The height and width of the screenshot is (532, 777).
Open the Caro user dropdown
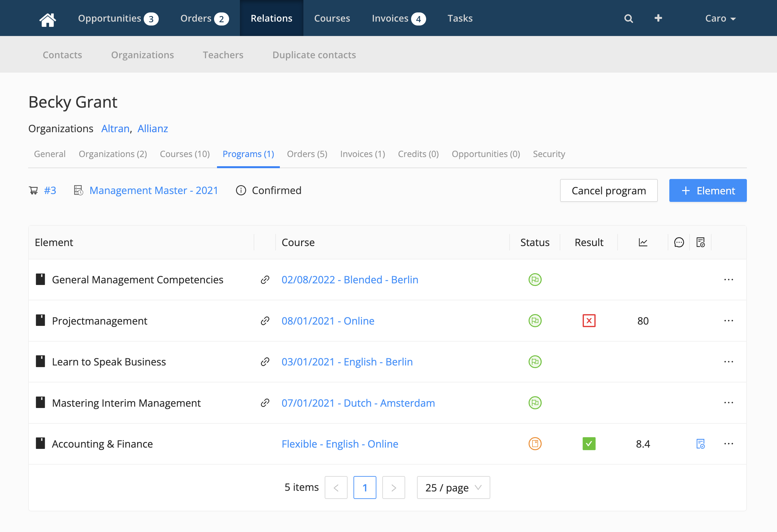point(720,18)
